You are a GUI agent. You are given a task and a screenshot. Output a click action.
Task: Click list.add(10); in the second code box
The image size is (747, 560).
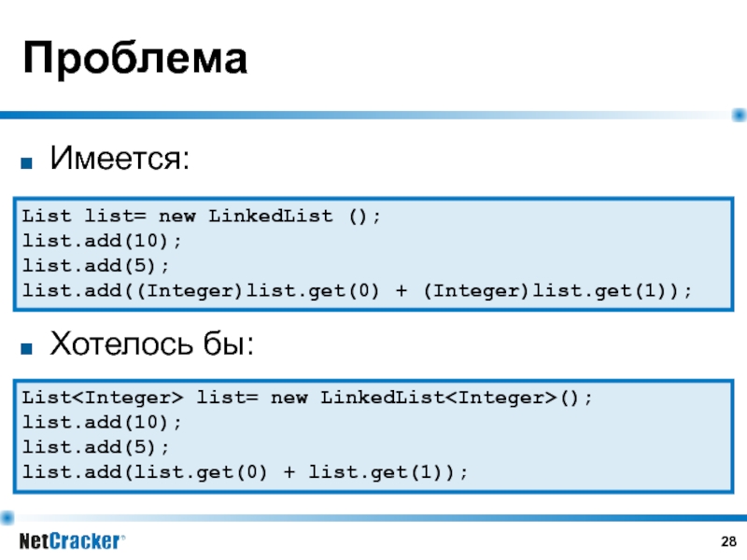click(102, 423)
